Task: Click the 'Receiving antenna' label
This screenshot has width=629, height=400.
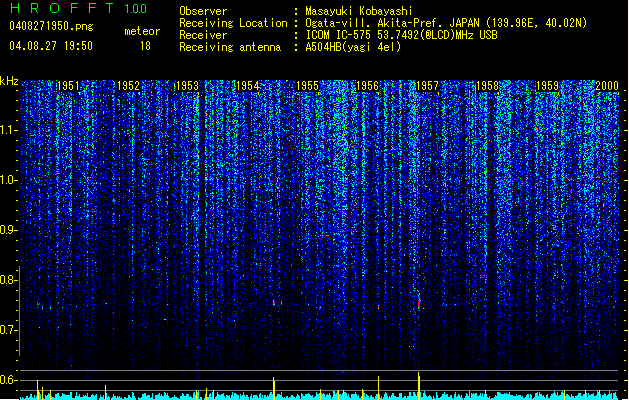Action: pos(230,47)
